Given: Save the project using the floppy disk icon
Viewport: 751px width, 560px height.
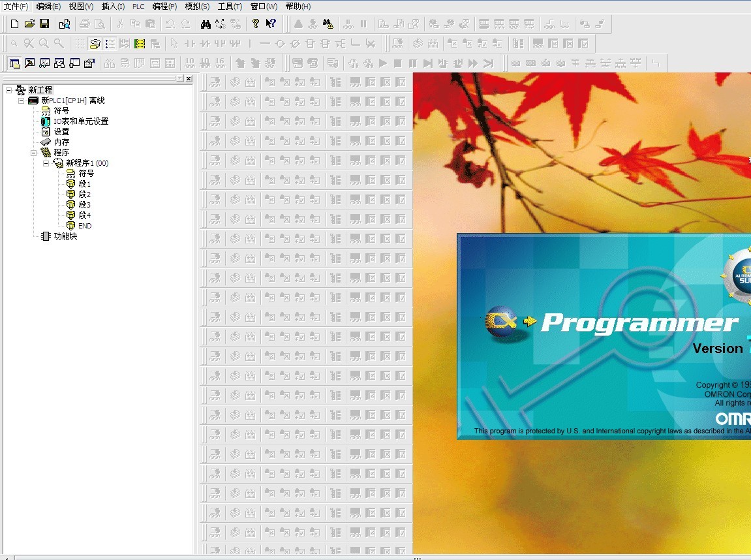Looking at the screenshot, I should tap(44, 24).
